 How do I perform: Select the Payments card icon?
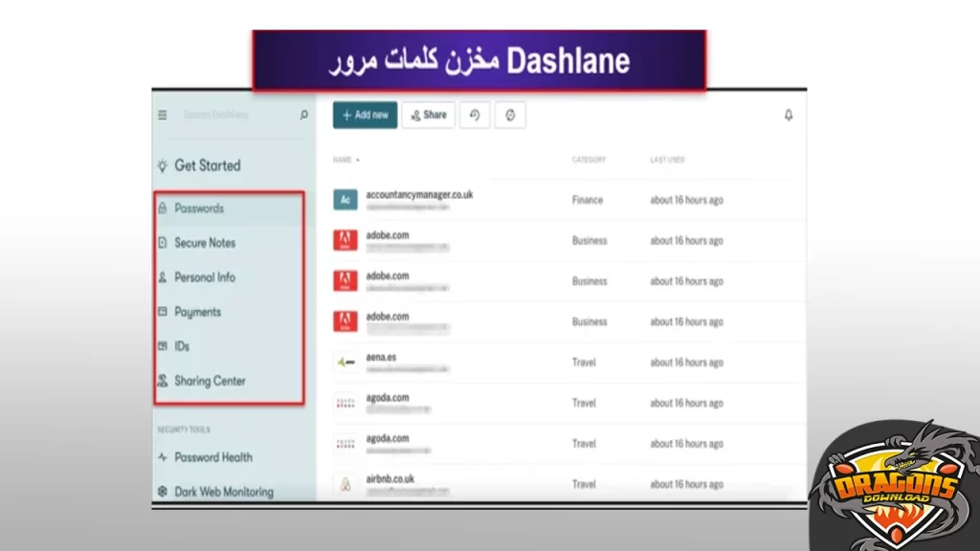tap(165, 311)
